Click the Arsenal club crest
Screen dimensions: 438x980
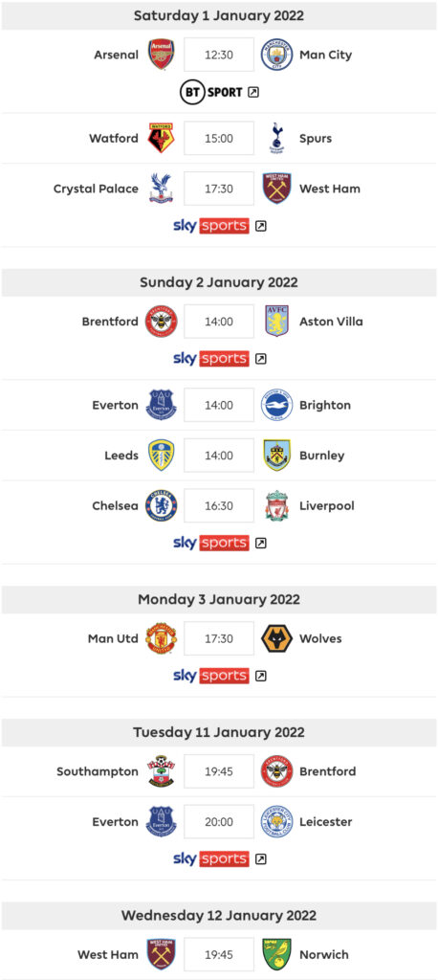162,55
